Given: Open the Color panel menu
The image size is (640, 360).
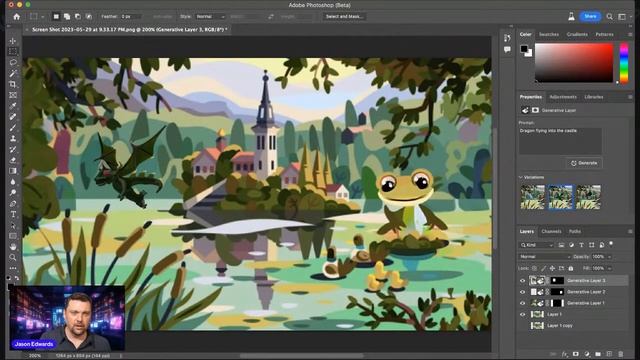Looking at the screenshot, I should point(630,35).
